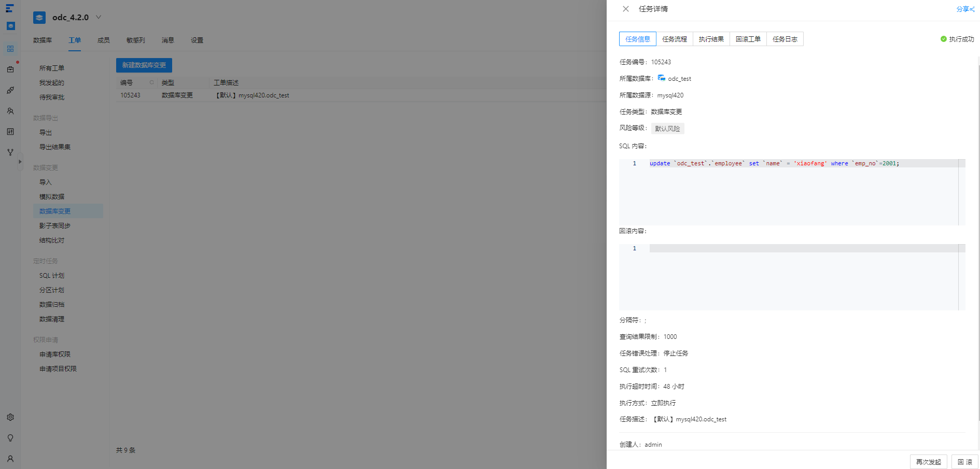Expand the collapsed sidebar arrow handle
Screen dimensions: 980x469
(20, 162)
